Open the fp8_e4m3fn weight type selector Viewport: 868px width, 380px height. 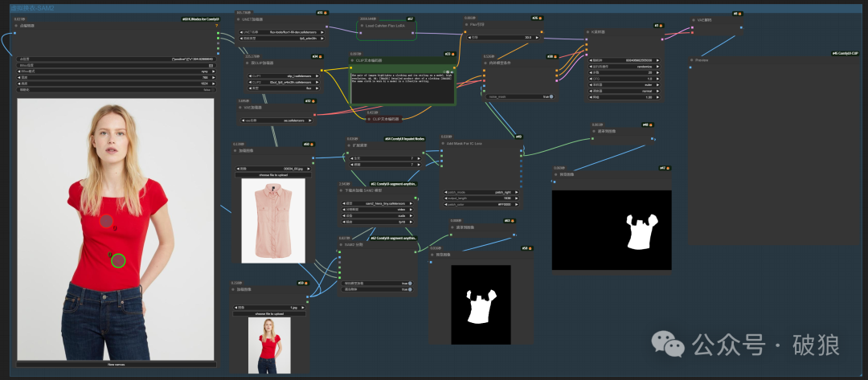tap(283, 39)
